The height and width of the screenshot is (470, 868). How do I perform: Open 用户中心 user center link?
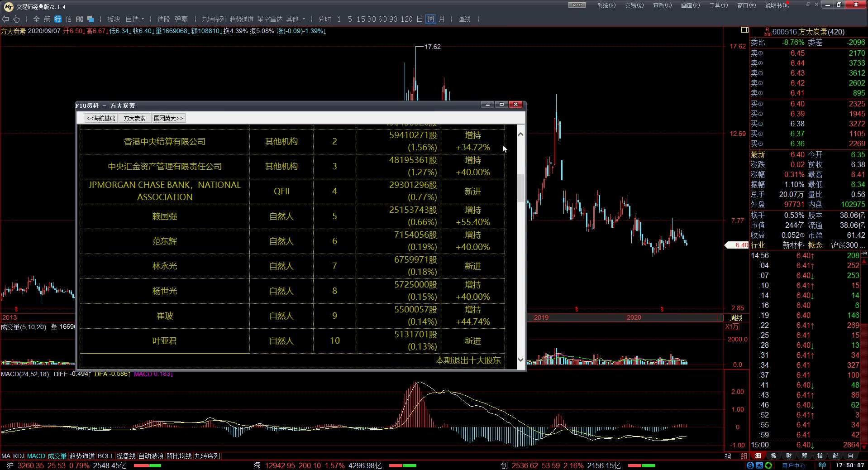tap(794, 465)
